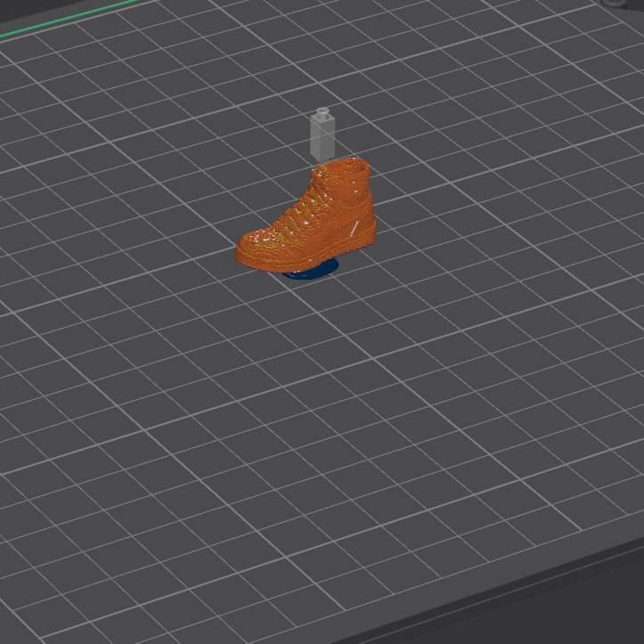Image resolution: width=644 pixels, height=644 pixels.
Task: Click the gray nozzle marker above the shoe
Action: (x=322, y=135)
